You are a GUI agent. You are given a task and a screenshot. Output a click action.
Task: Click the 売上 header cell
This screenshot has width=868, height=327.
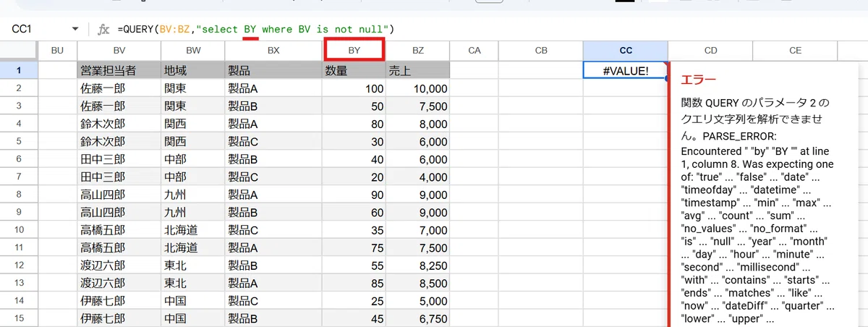click(418, 70)
